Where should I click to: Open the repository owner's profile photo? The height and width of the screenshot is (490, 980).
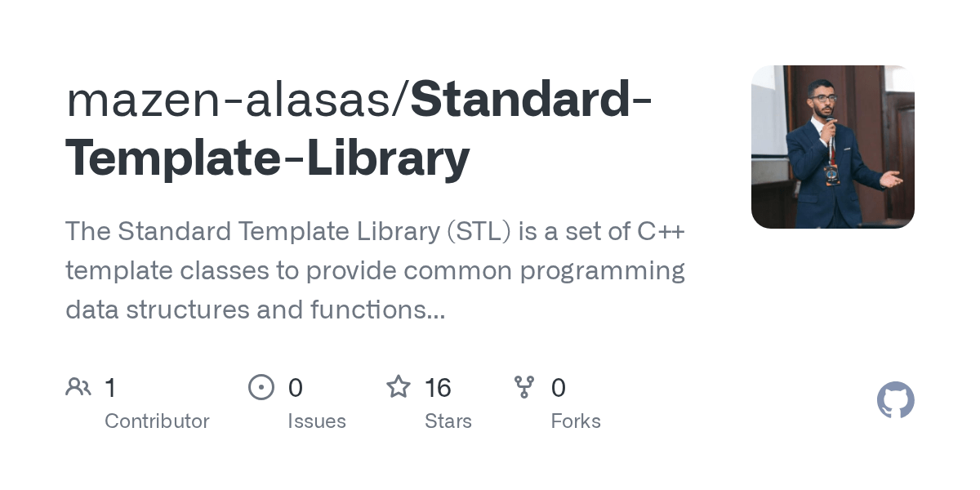point(832,147)
